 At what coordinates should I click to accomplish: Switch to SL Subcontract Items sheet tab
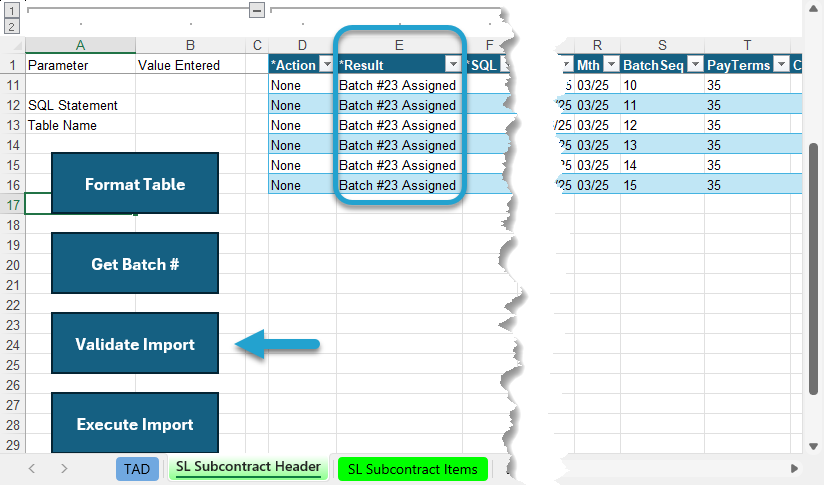tap(413, 469)
